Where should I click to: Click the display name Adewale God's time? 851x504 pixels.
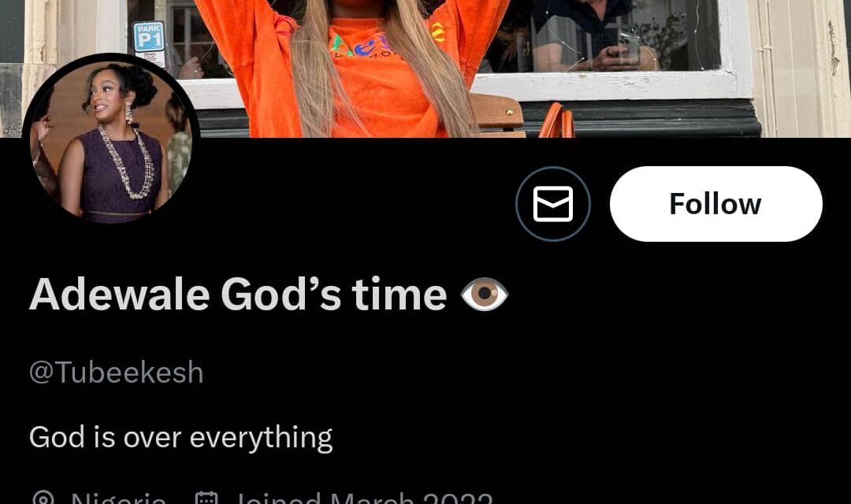pos(238,295)
